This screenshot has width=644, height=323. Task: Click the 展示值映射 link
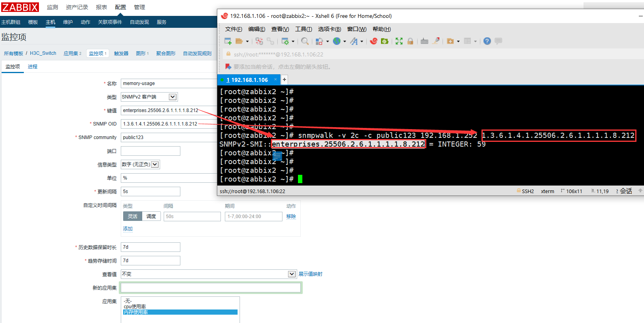310,274
